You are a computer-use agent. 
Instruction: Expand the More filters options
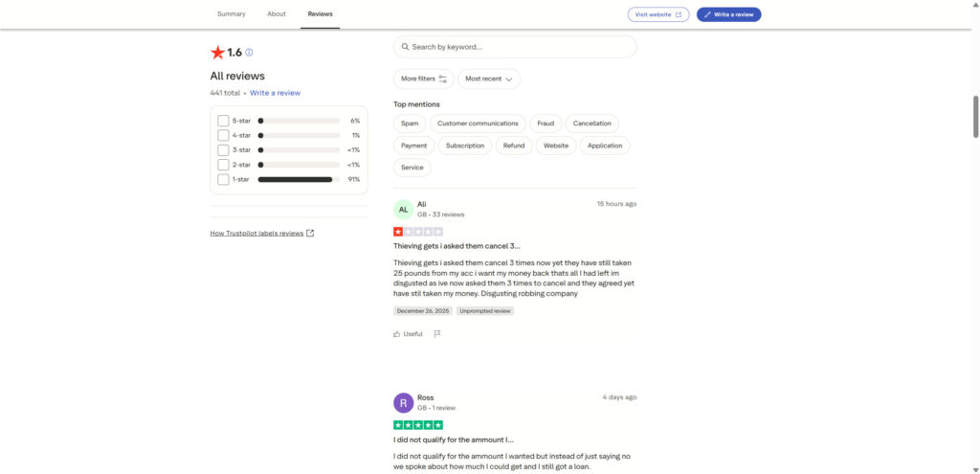[x=423, y=79]
